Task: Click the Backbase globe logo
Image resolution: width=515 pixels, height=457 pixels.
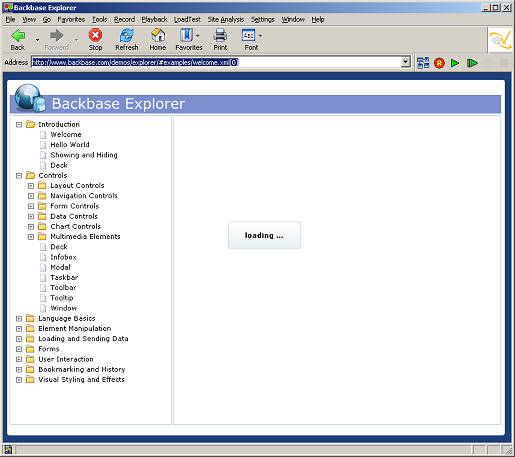Action: click(30, 98)
